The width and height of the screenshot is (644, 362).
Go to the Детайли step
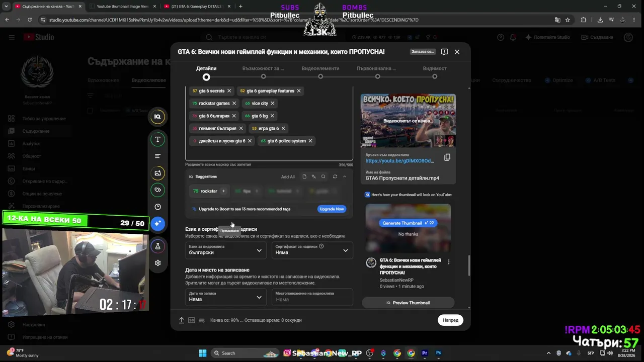(x=206, y=72)
